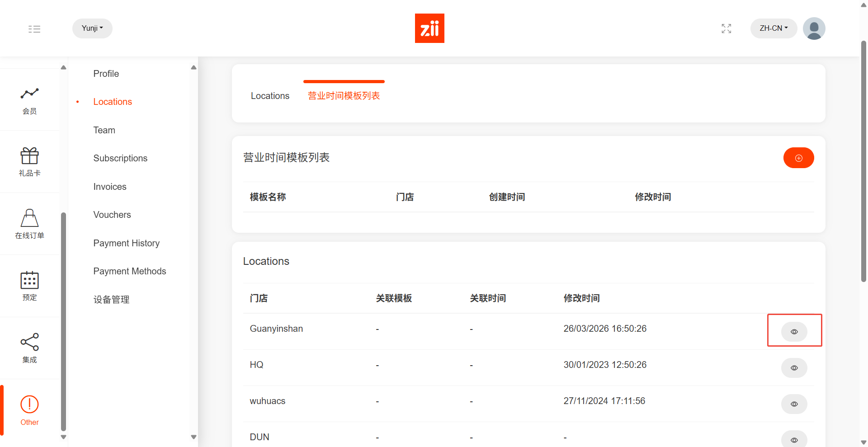Toggle fullscreen mode icon
The width and height of the screenshot is (868, 447).
tap(726, 28)
